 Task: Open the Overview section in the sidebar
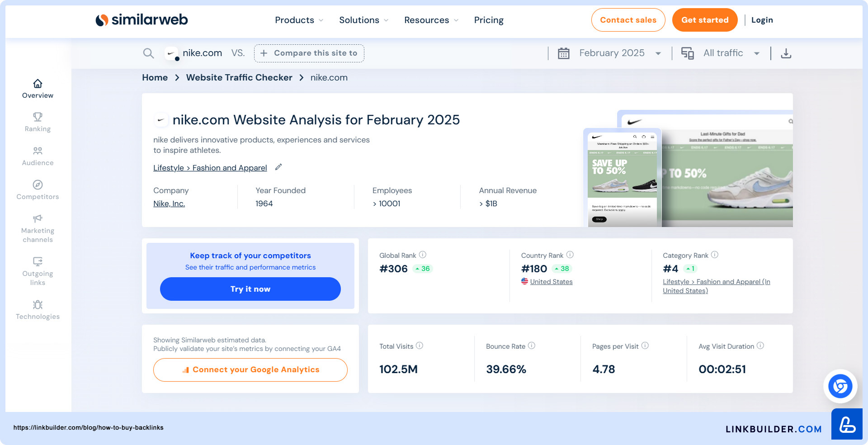click(x=38, y=89)
